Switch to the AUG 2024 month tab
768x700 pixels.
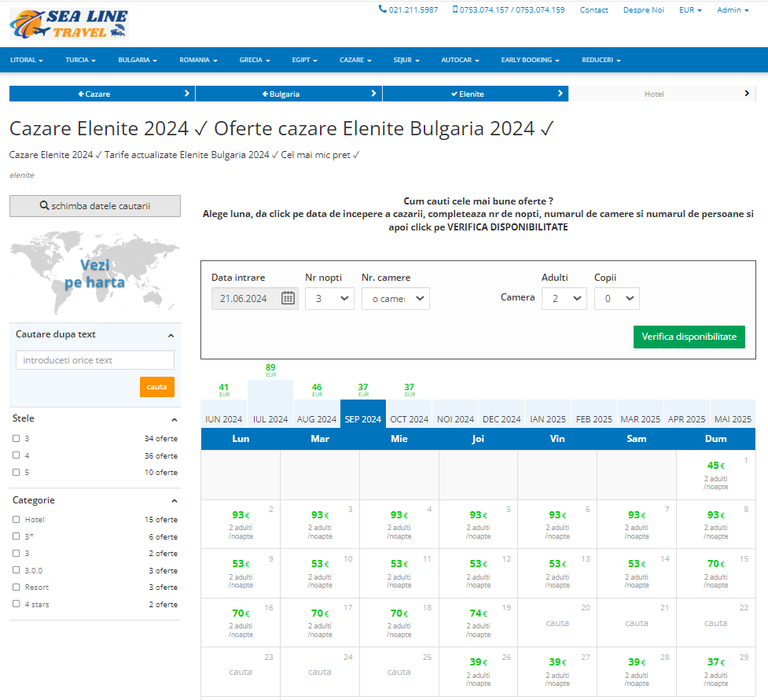click(x=317, y=414)
